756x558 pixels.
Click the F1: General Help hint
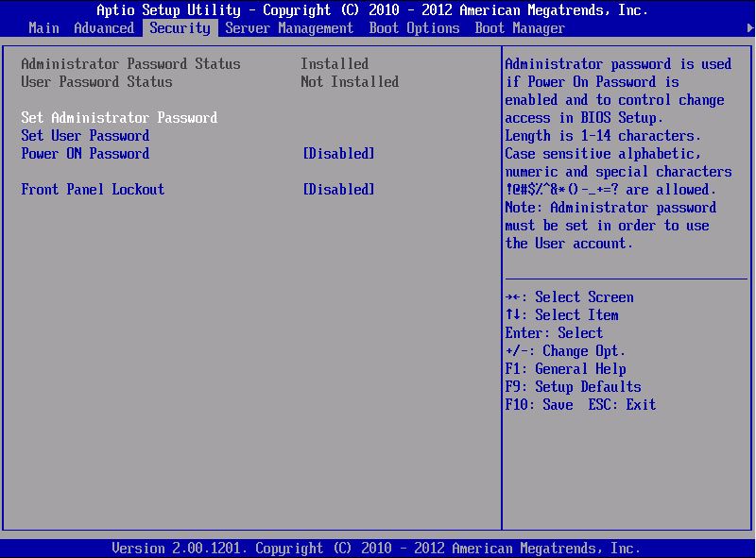565,369
